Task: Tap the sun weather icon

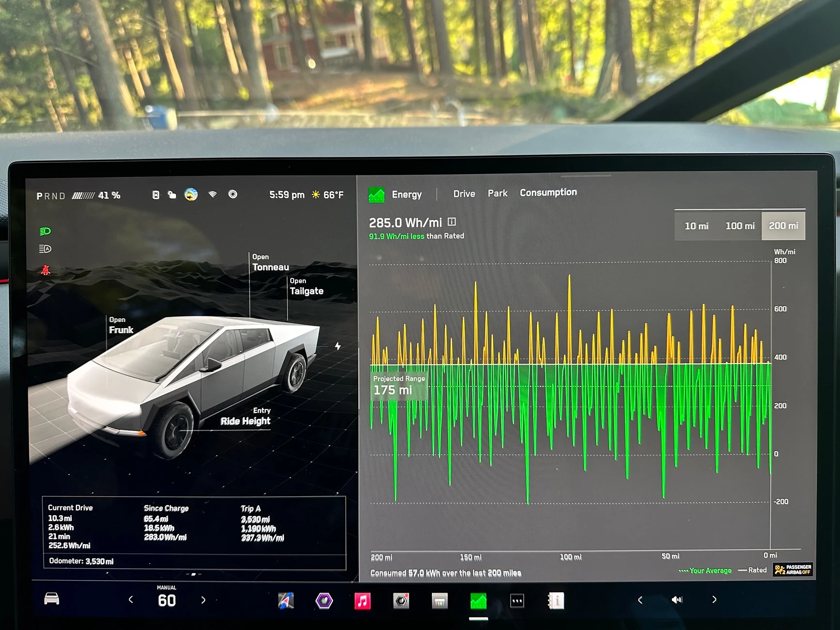Action: (316, 195)
